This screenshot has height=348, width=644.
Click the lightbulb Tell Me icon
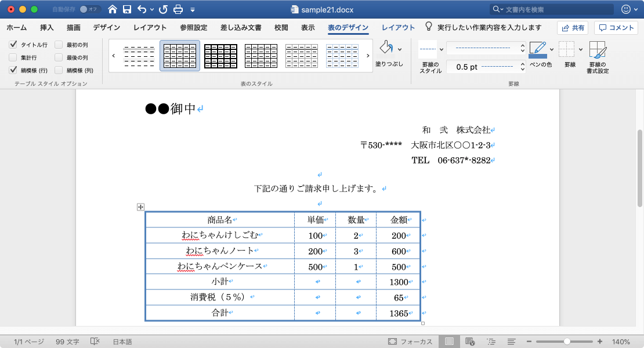coord(428,27)
